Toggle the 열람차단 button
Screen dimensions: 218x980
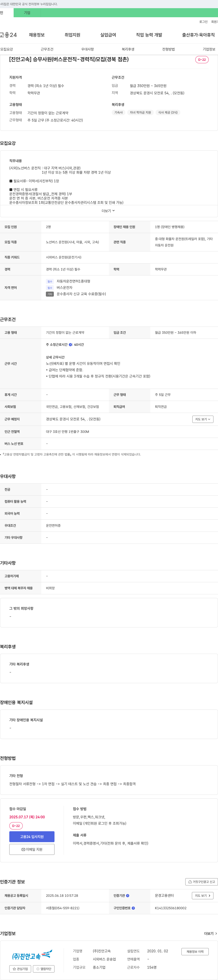44,969
